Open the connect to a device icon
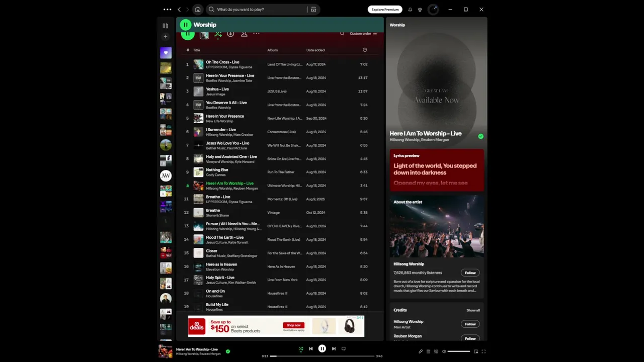Image resolution: width=644 pixels, height=362 pixels. [x=436, y=351]
